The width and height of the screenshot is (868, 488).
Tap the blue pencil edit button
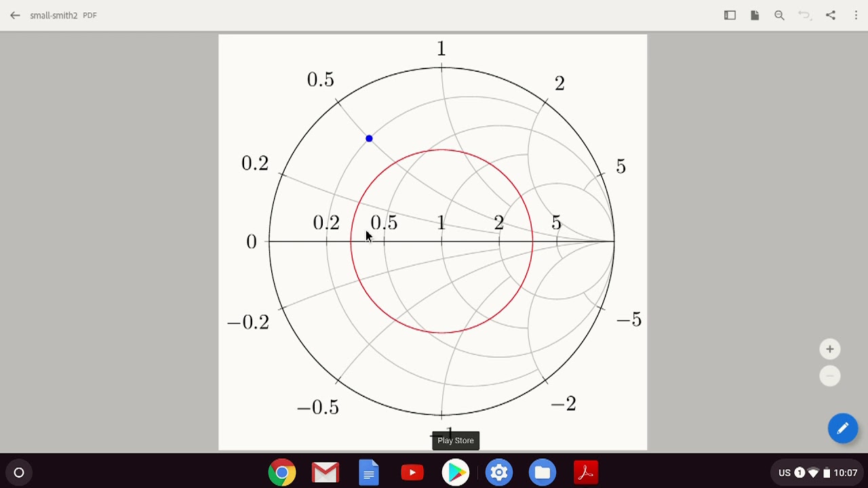click(x=843, y=428)
